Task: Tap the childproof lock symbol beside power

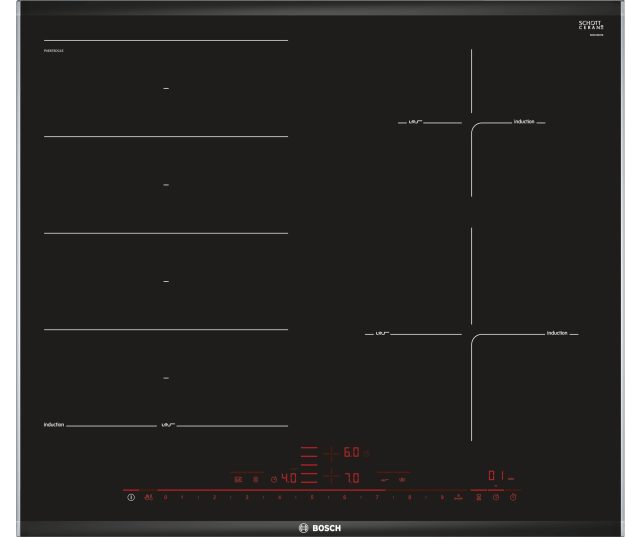Action: pyautogui.click(x=148, y=497)
